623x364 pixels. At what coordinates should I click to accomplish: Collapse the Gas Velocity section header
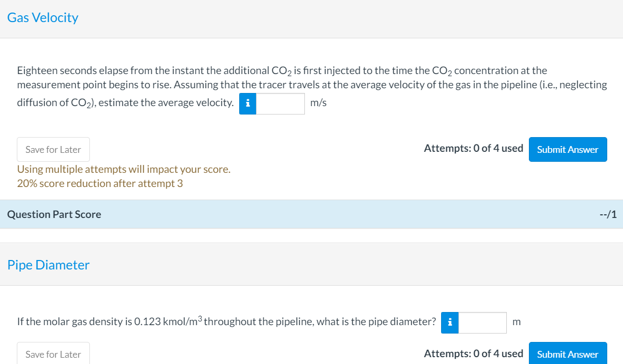tap(42, 17)
